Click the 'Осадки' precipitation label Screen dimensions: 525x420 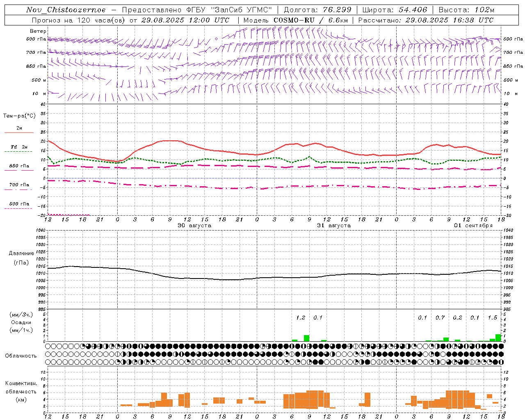point(21,322)
